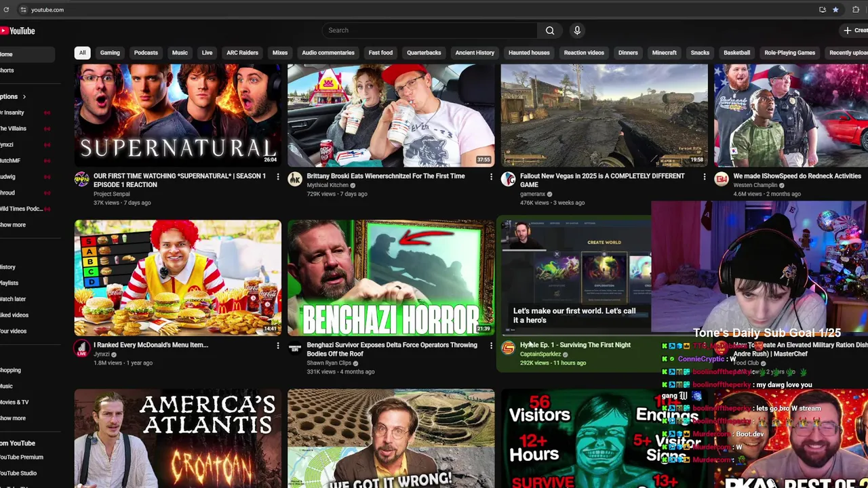
Task: Click live indicator next to Ur Insanity
Action: pos(47,113)
